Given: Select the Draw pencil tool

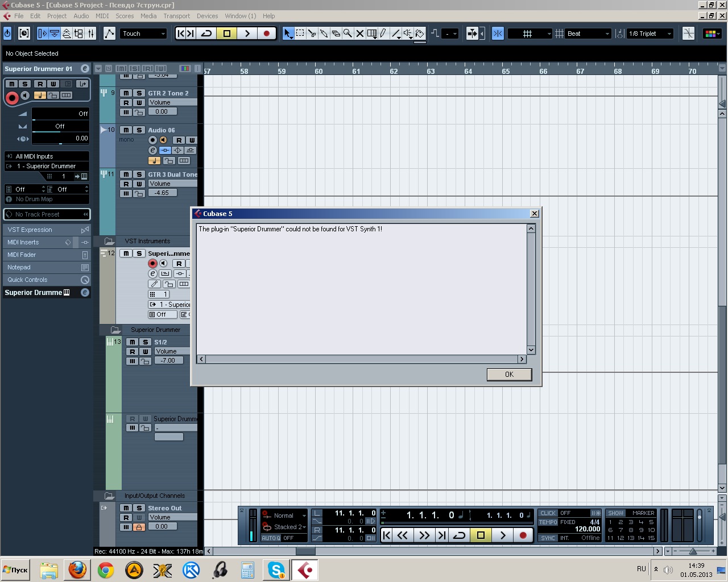Looking at the screenshot, I should pos(384,34).
